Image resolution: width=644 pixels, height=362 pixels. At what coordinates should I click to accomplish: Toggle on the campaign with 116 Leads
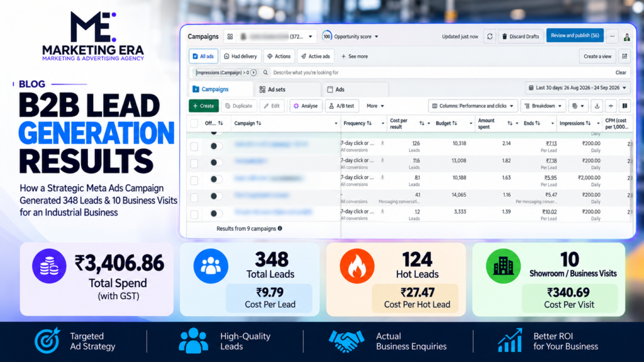tap(216, 163)
